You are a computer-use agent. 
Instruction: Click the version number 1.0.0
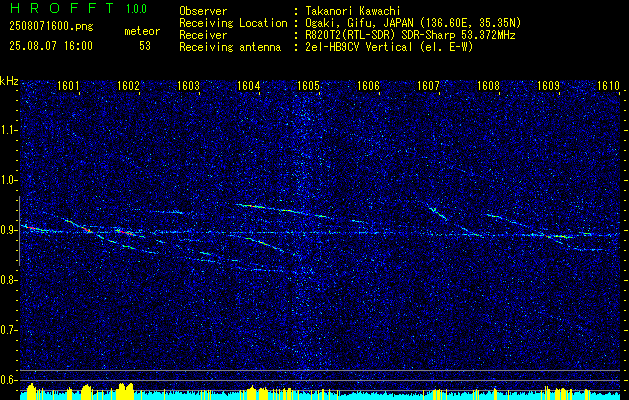(136, 8)
